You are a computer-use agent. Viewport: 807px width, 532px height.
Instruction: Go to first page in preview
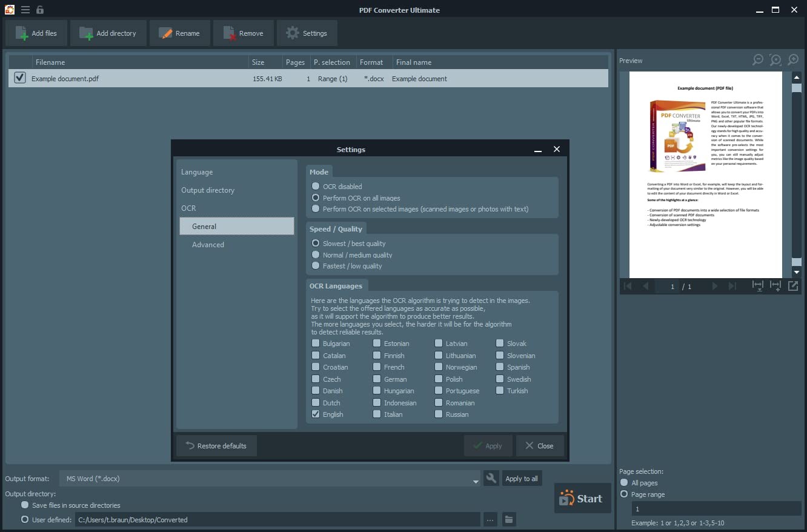point(628,286)
